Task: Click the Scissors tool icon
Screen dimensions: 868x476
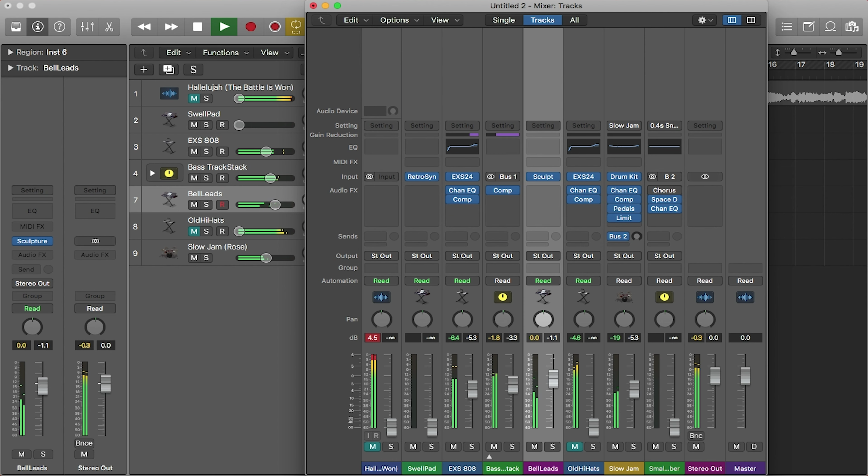Action: click(109, 26)
